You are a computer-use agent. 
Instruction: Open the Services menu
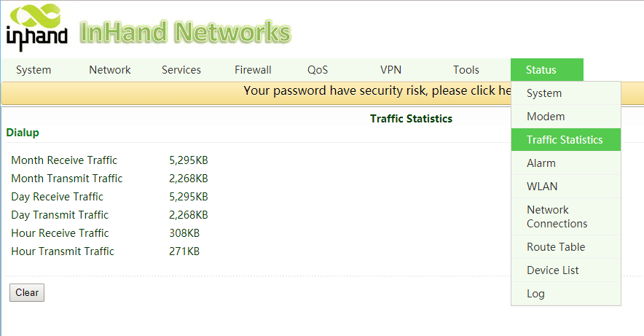(181, 70)
